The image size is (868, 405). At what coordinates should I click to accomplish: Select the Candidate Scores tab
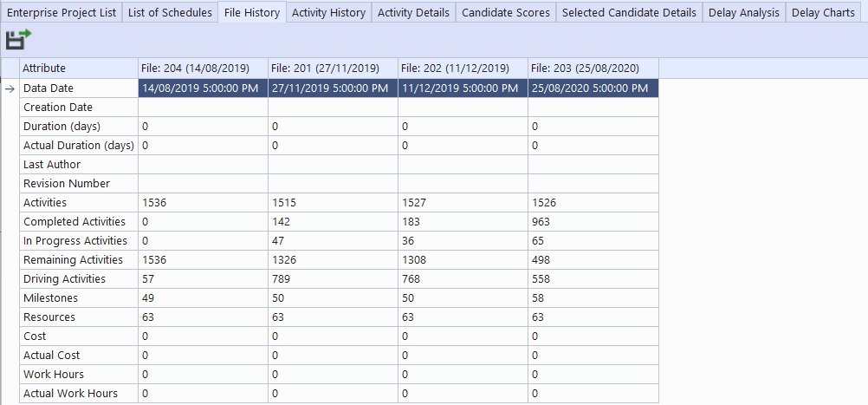pos(505,12)
